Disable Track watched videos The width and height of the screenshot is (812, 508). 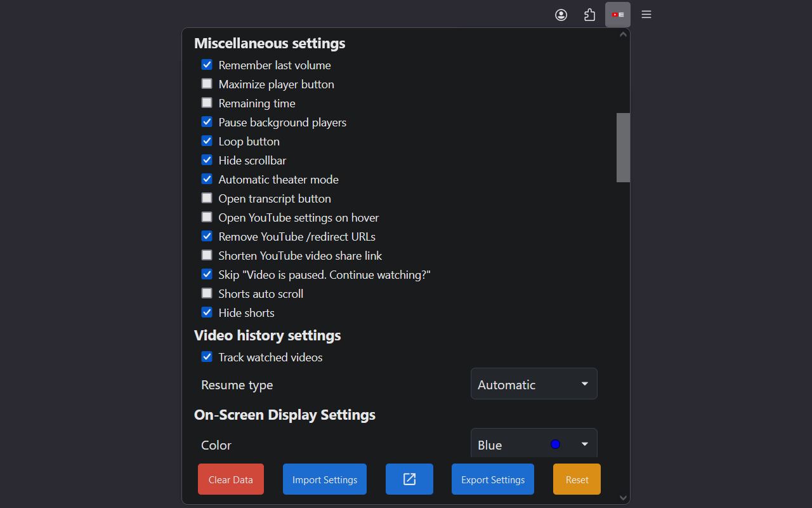pyautogui.click(x=207, y=356)
